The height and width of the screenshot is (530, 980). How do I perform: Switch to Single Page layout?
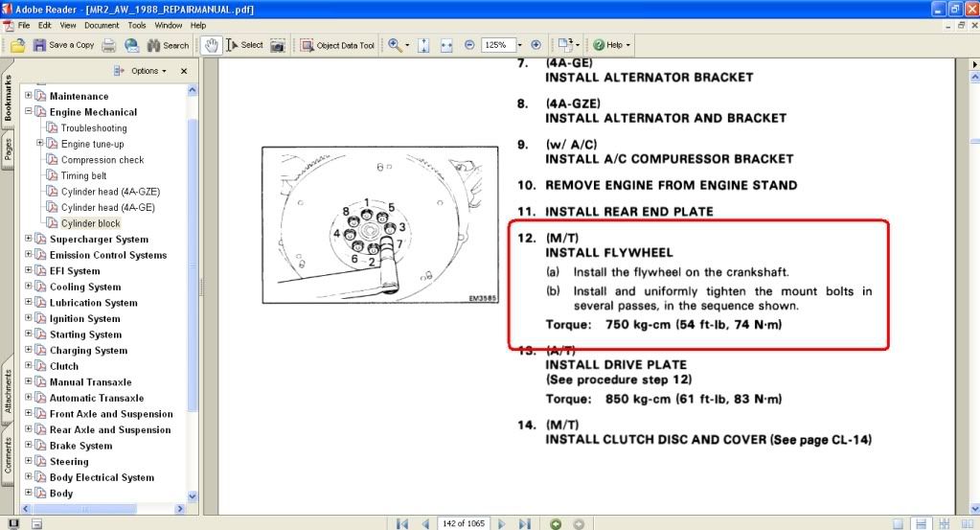[898, 523]
